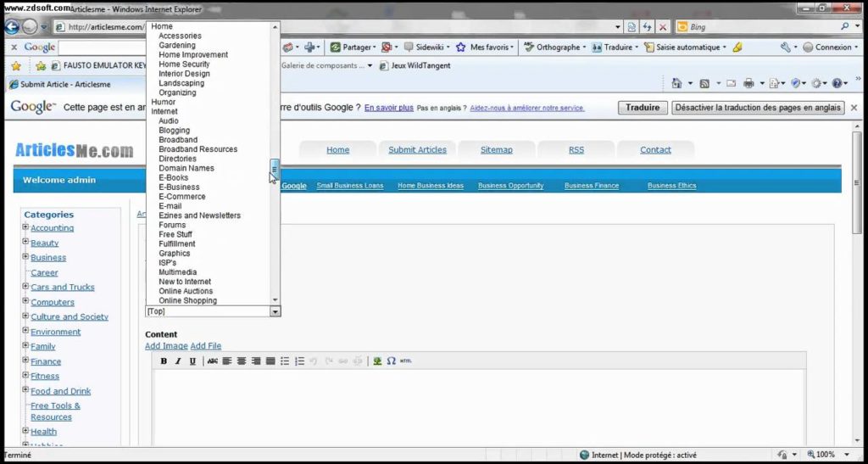Insert an image using the editor's green icon
The width and height of the screenshot is (868, 464).
(x=377, y=361)
